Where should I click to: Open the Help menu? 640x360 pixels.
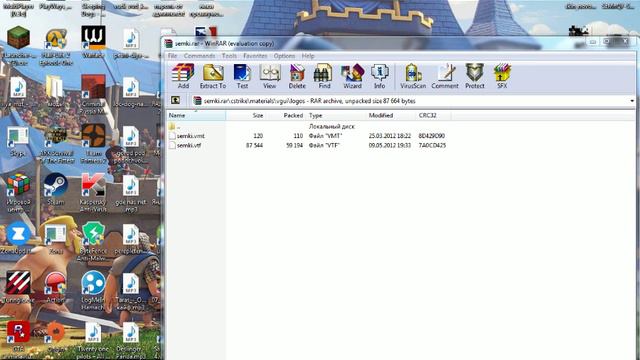coord(308,56)
